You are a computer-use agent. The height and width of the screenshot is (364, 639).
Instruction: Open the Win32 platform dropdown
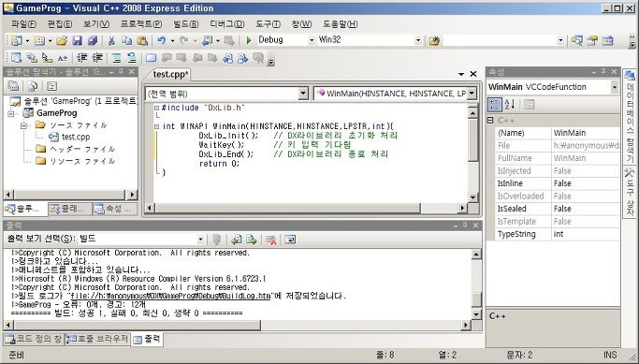pos(417,40)
